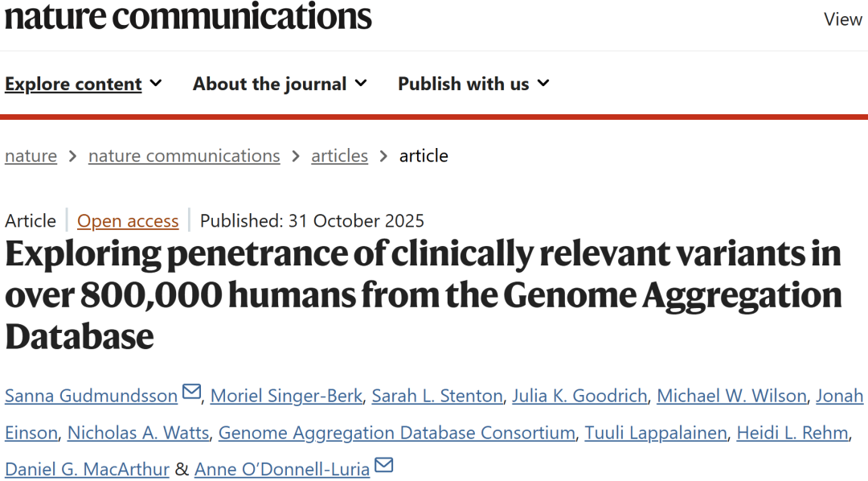The height and width of the screenshot is (481, 868).
Task: Click the Open access link
Action: [x=128, y=221]
